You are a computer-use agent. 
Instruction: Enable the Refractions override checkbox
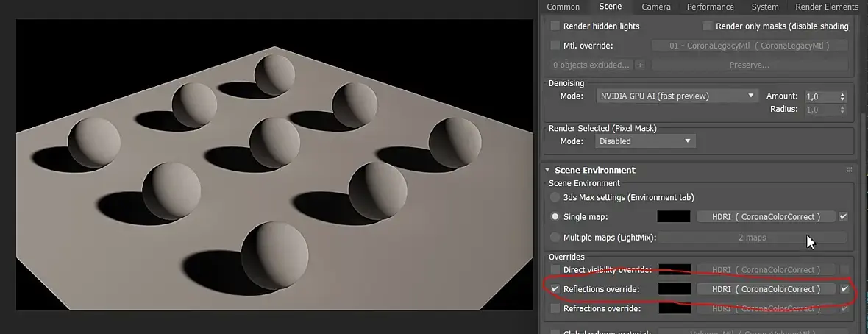pos(555,308)
